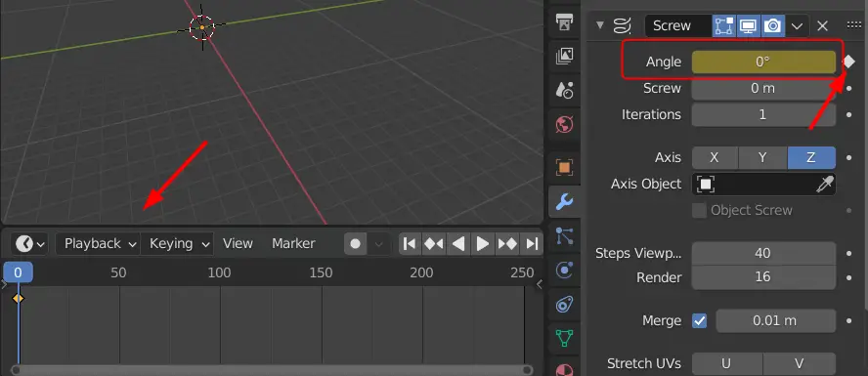Click the Screw modifier spiral icon
The height and width of the screenshot is (376, 868).
tap(623, 26)
